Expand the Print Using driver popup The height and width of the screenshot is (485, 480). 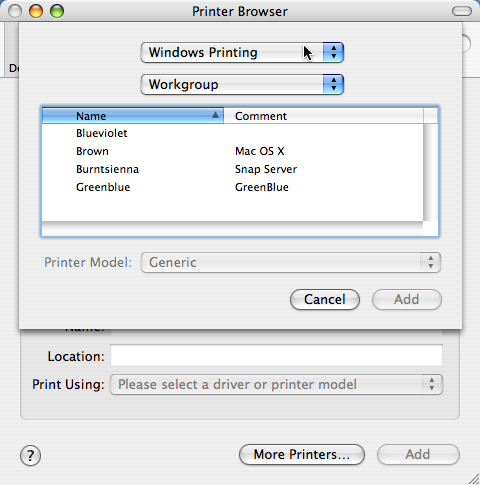click(x=276, y=384)
